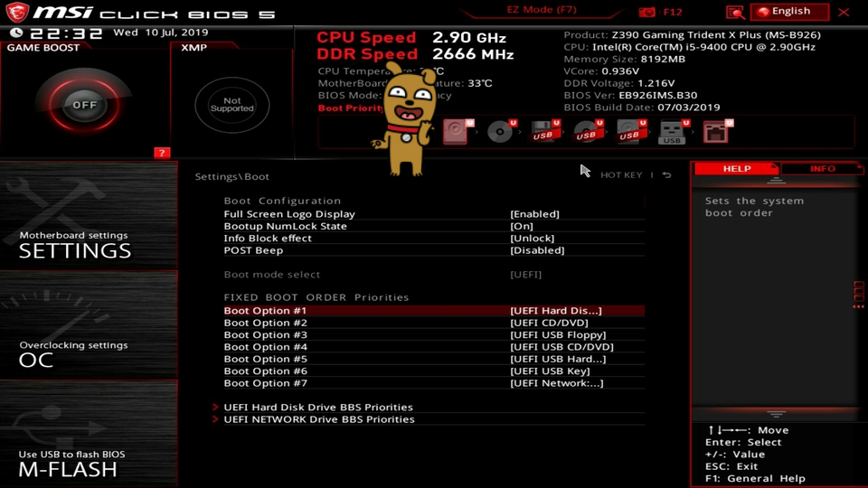Toggle the GAME BOOST OFF knob
Image resolution: width=868 pixels, height=488 pixels.
coord(84,105)
